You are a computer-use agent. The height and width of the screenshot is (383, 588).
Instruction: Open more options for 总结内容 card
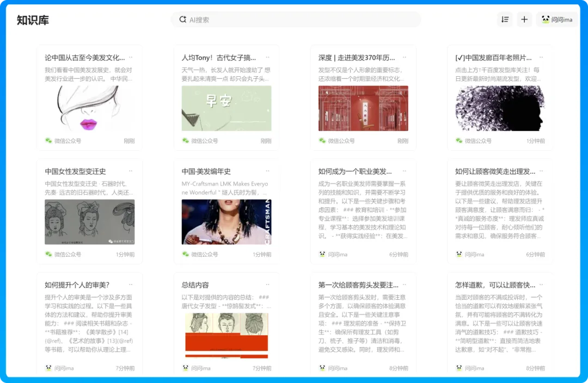click(x=267, y=285)
